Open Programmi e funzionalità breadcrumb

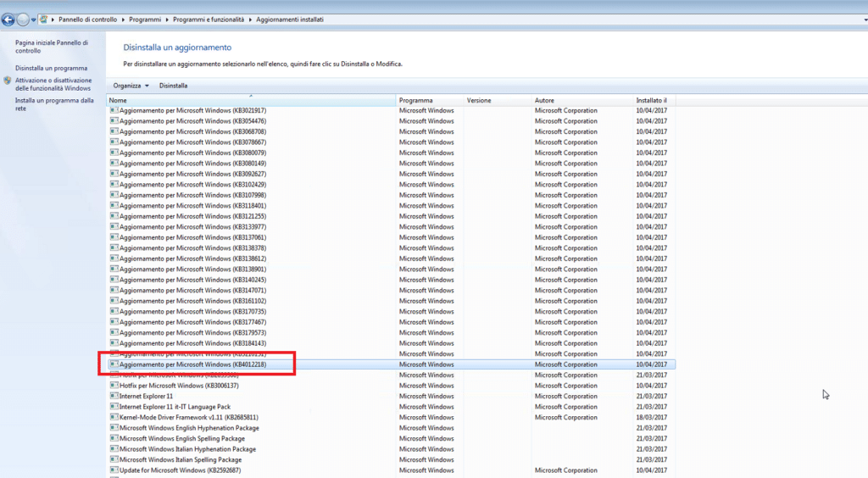click(209, 19)
